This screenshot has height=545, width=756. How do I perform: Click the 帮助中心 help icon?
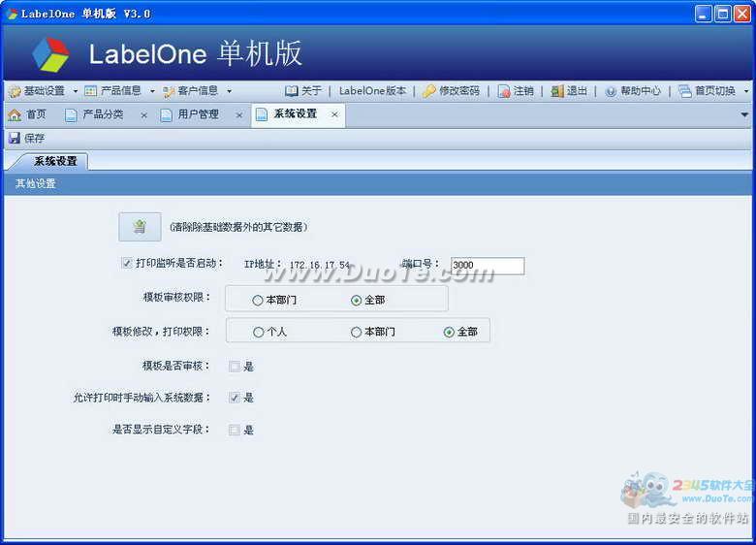pos(611,91)
